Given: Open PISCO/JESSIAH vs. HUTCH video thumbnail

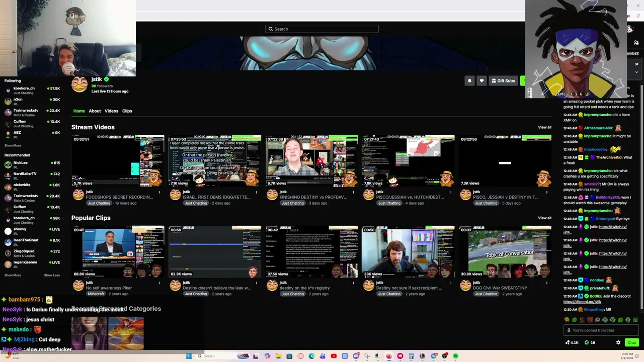Looking at the screenshot, I should click(409, 161).
